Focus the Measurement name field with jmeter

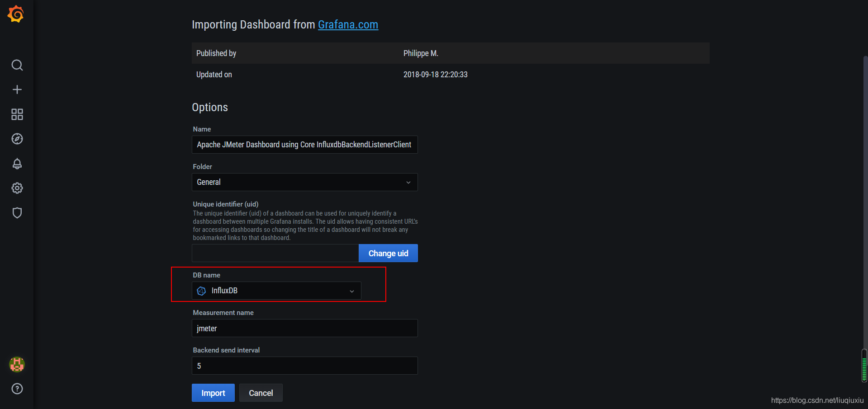[304, 328]
